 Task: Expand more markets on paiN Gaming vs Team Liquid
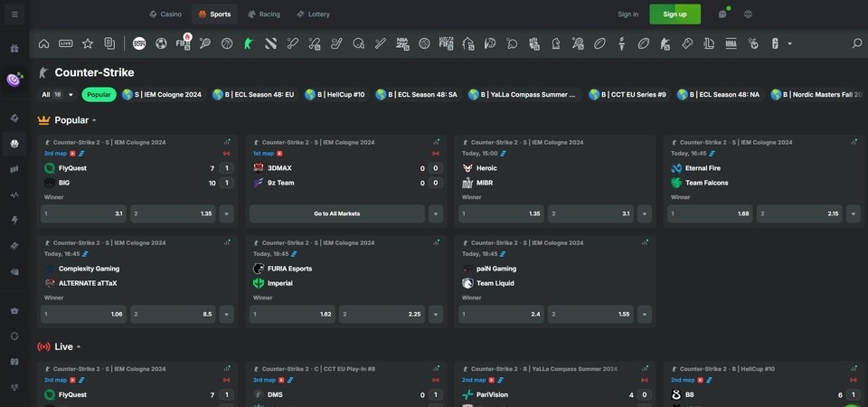[x=645, y=314]
